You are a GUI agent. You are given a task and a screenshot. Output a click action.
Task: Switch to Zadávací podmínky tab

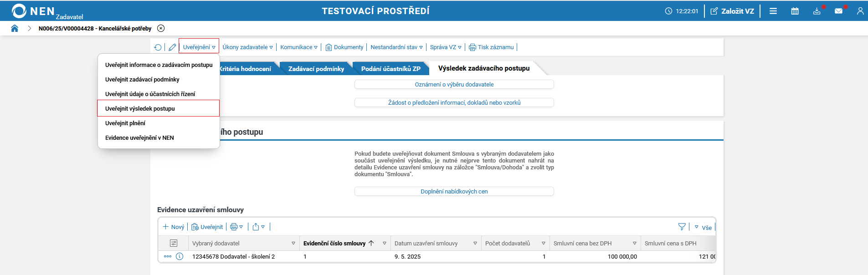point(316,69)
